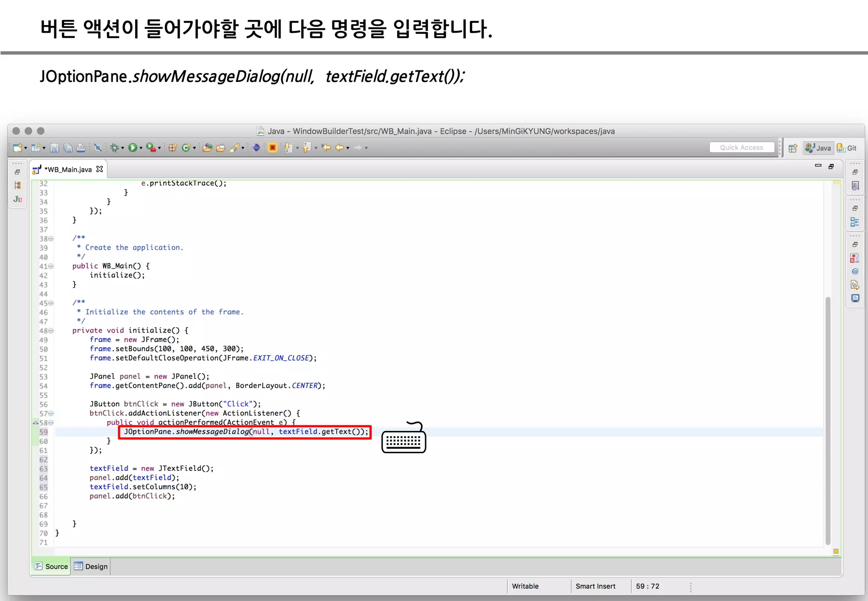
Task: Click the Open Task folder icon
Action: [x=221, y=147]
